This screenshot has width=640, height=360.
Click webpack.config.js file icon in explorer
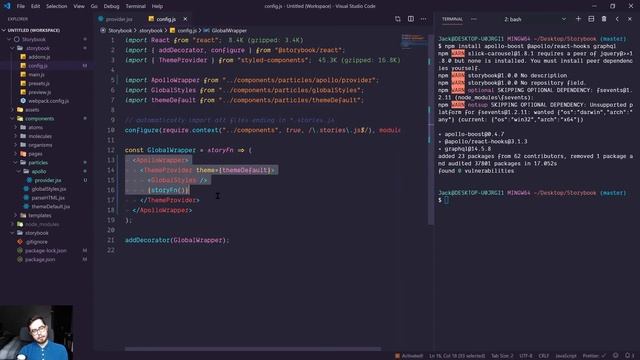coord(23,101)
